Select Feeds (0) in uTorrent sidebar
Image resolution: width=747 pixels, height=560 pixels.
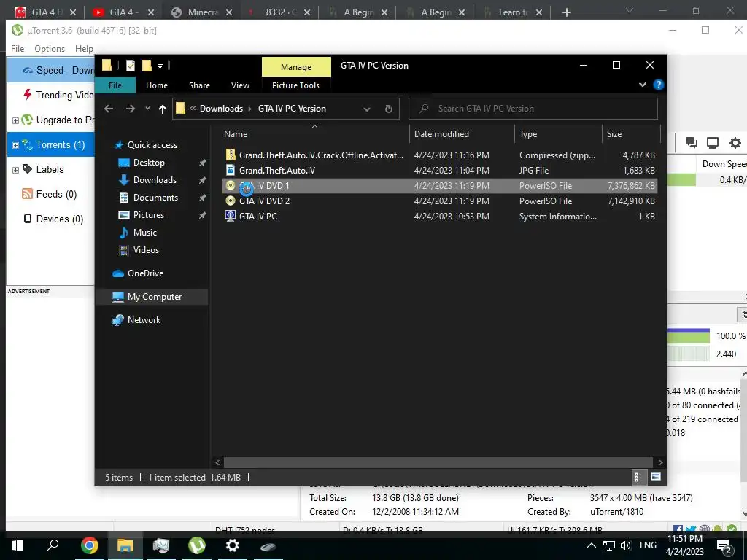click(x=56, y=194)
